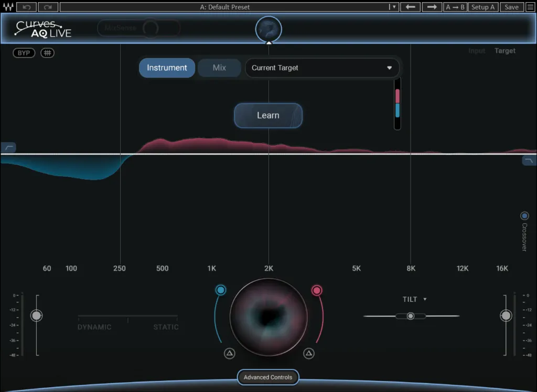
Task: Click the blue delta reset icon
Action: coord(229,354)
